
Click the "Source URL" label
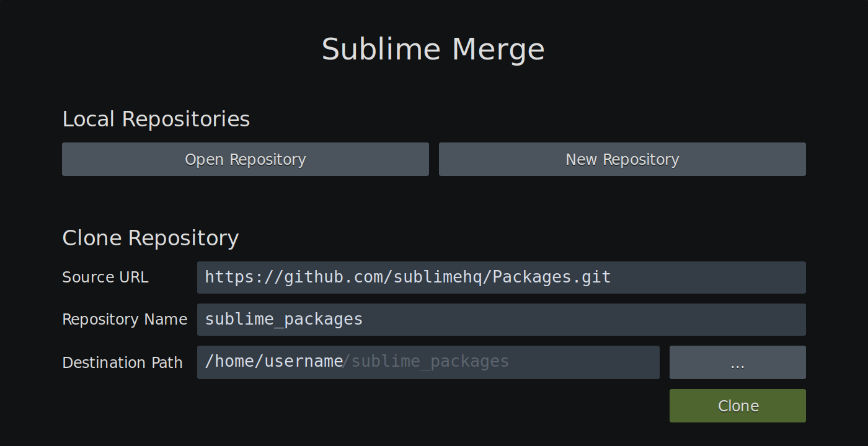105,278
